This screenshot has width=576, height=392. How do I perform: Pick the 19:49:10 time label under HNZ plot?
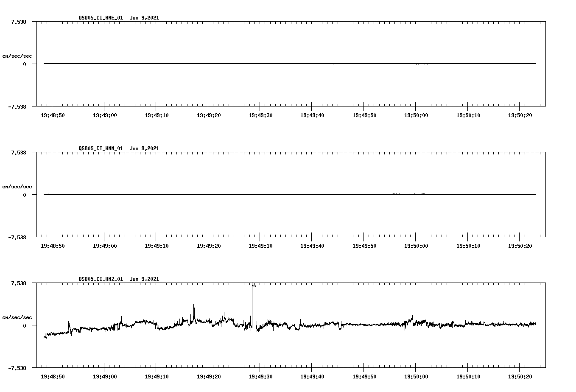(157, 377)
